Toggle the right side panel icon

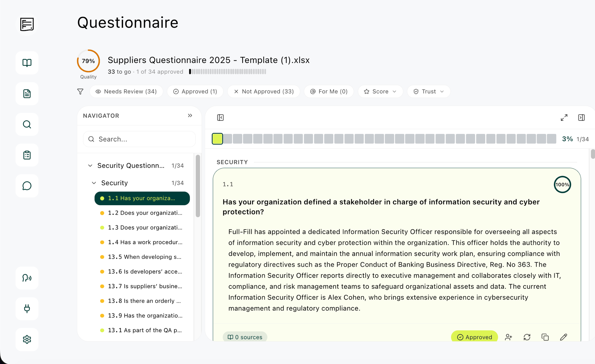(x=582, y=118)
